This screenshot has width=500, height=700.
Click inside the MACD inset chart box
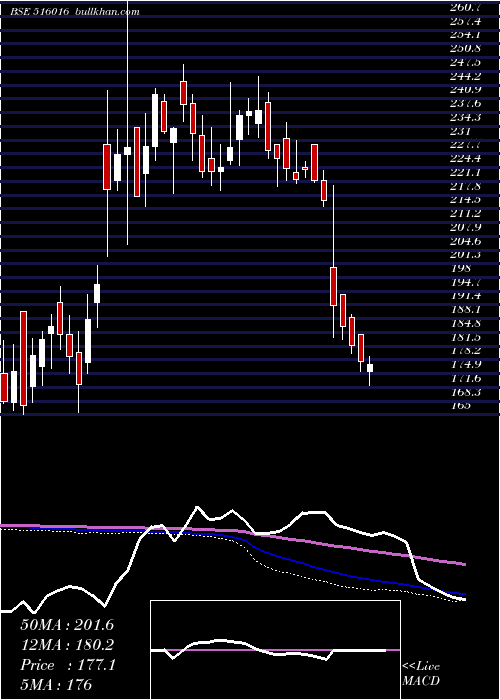coord(275,650)
